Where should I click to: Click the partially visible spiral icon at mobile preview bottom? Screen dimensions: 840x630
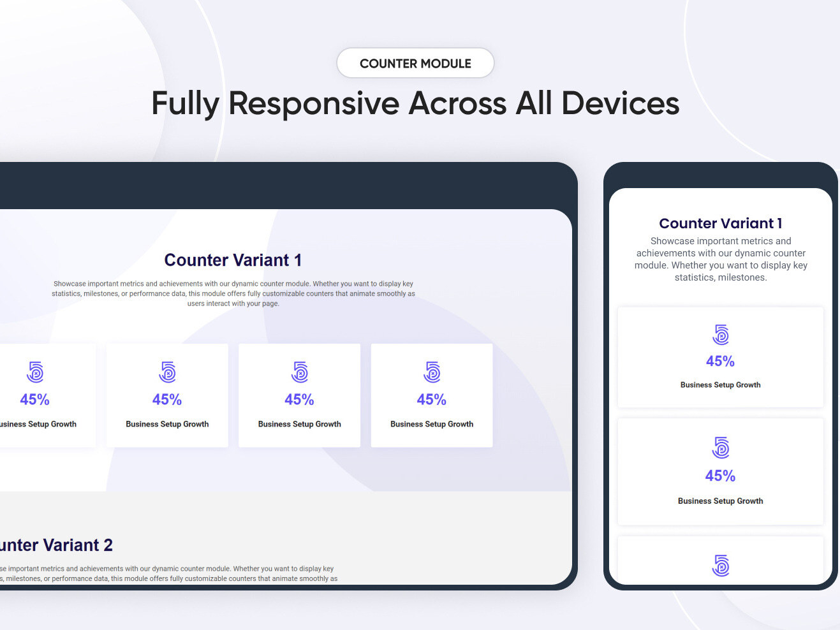720,564
